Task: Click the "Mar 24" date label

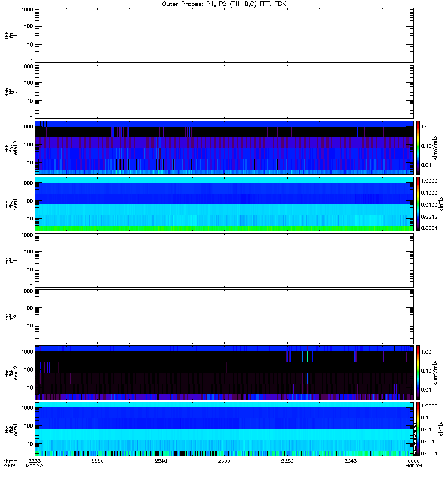Action: pyautogui.click(x=413, y=465)
